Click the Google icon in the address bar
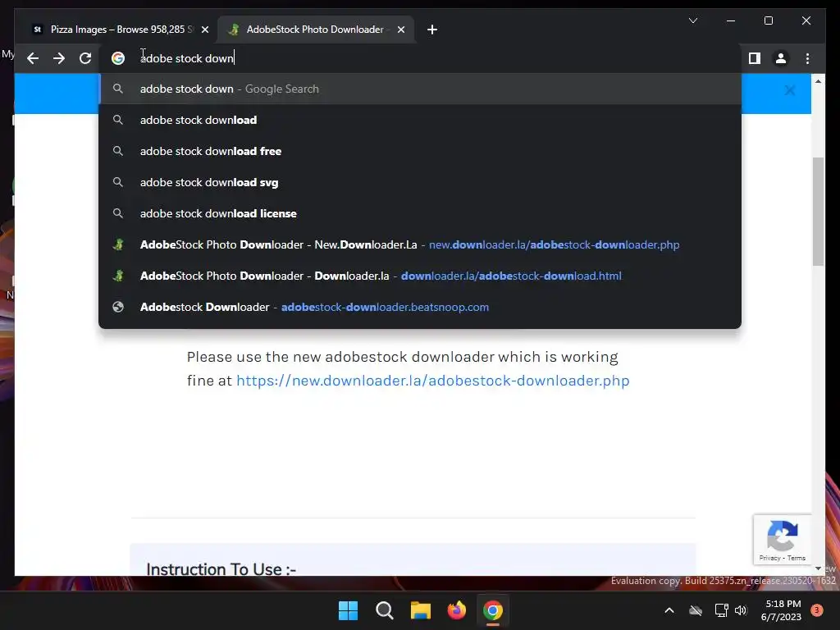The height and width of the screenshot is (630, 840). 118,58
